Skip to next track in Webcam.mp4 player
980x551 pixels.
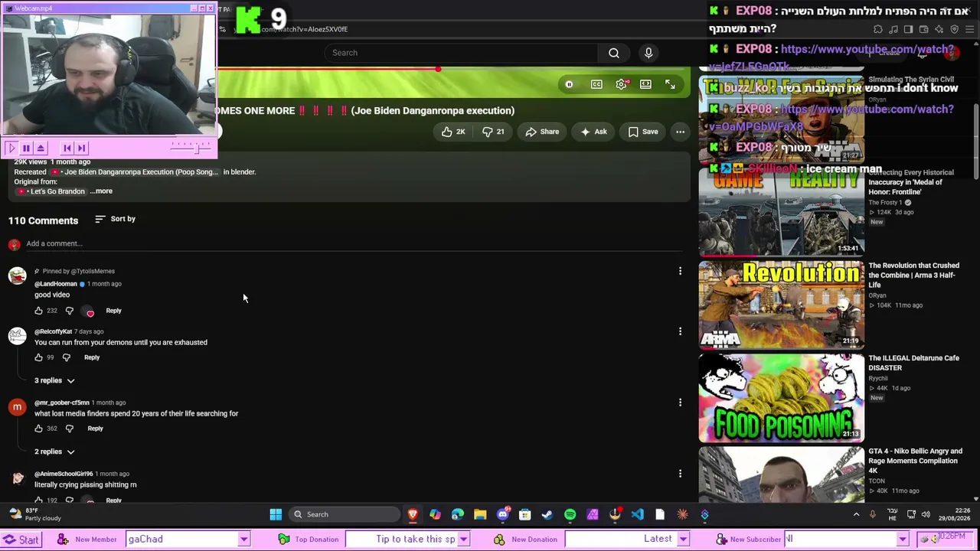(82, 148)
